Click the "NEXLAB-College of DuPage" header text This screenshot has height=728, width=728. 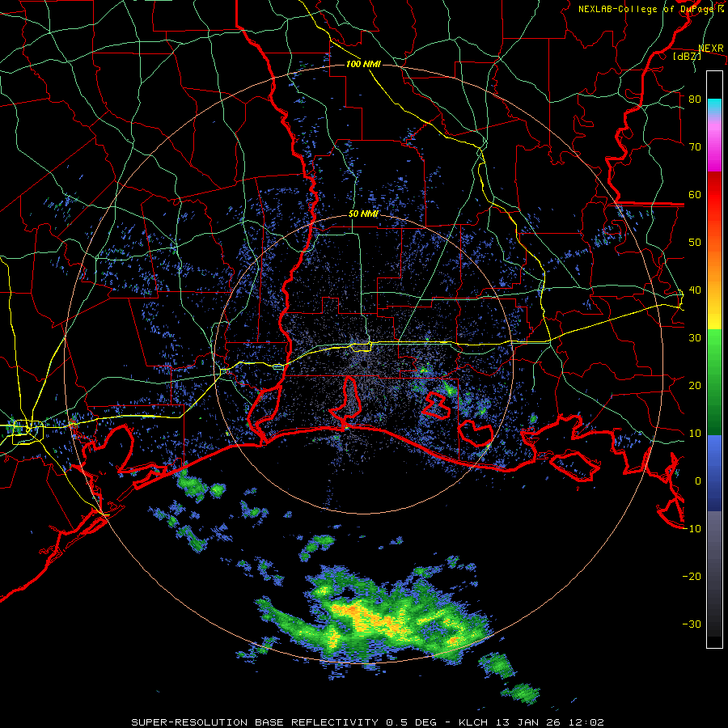[x=645, y=9]
